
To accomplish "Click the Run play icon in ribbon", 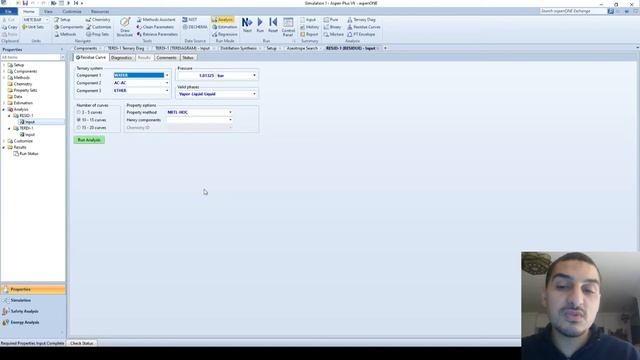I will tap(260, 25).
